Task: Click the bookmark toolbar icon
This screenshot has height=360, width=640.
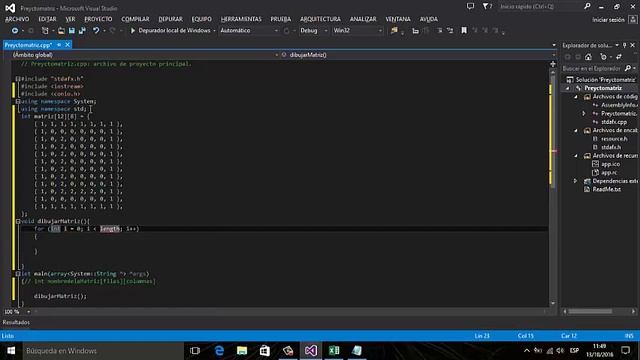Action: [464, 31]
